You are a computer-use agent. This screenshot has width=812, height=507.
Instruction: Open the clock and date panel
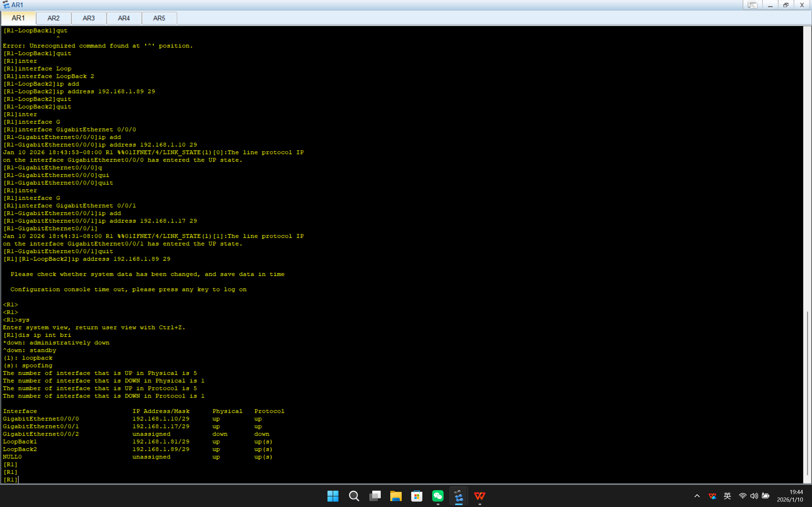790,496
